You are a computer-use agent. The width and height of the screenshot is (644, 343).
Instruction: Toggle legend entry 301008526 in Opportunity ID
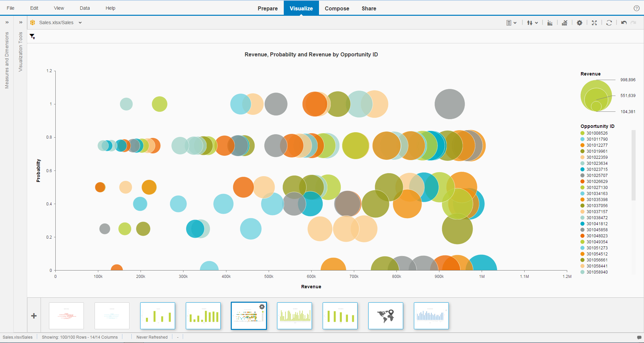598,133
